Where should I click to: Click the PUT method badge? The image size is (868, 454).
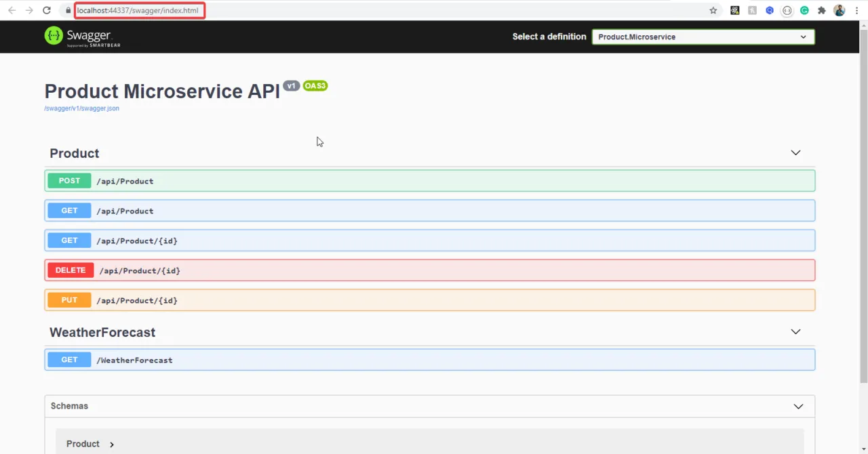pos(69,300)
